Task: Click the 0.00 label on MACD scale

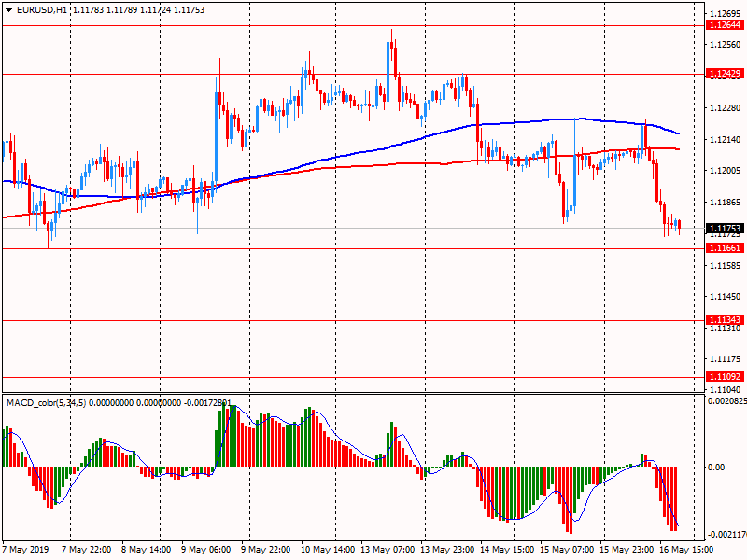Action: click(x=717, y=467)
